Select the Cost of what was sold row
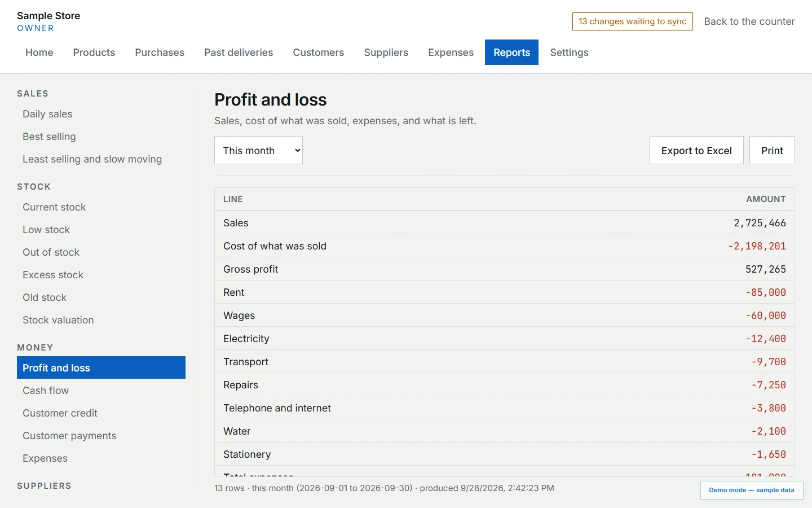 point(505,246)
